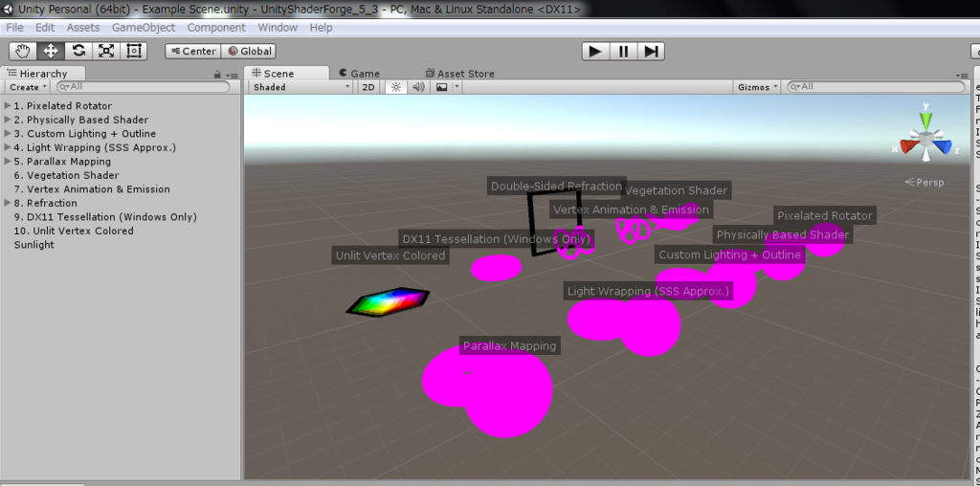Open the Help menu
The image size is (980, 486).
point(322,28)
